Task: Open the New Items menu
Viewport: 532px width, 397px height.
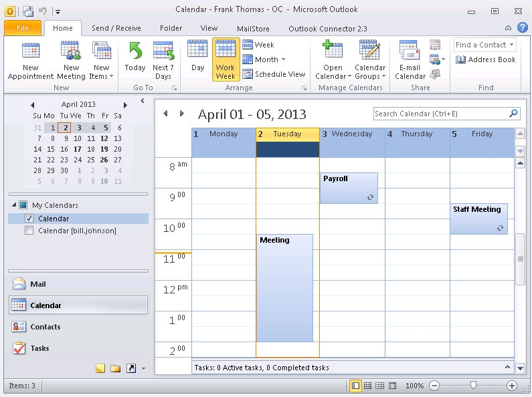Action: pos(102,61)
